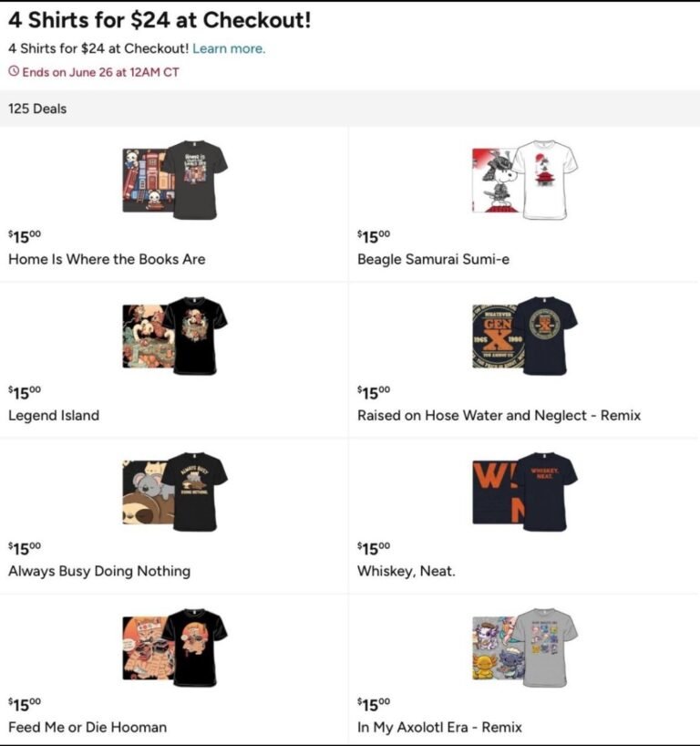Click the Learn more link

pos(229,48)
